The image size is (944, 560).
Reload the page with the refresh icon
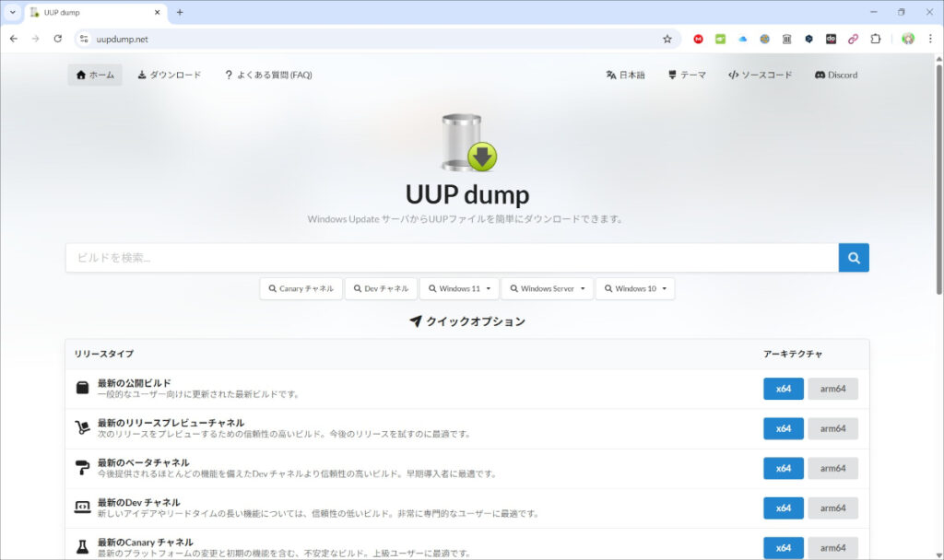(58, 39)
